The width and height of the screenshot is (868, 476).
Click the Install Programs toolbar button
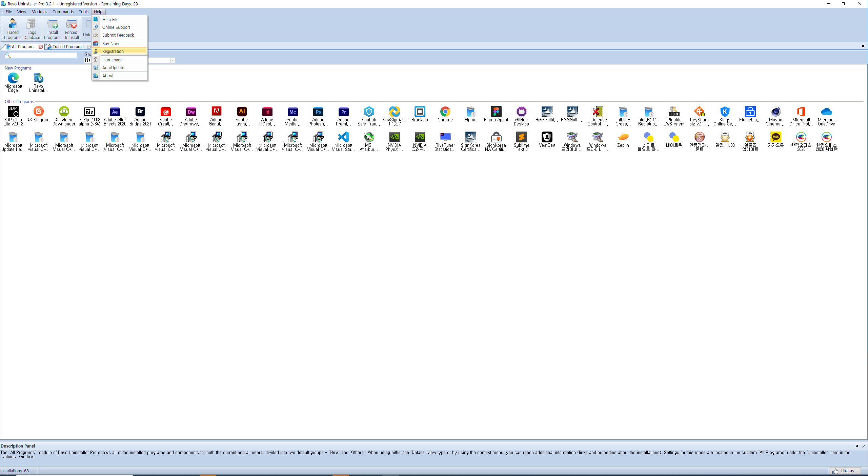tap(53, 28)
